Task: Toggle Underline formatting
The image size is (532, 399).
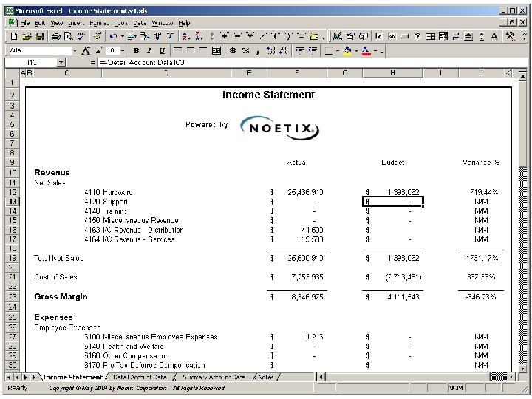Action: coord(162,50)
